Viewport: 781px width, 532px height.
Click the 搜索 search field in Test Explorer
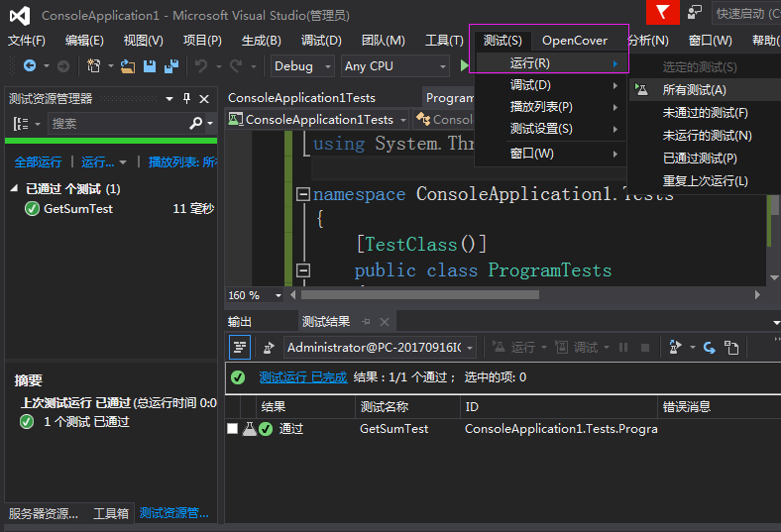(118, 123)
